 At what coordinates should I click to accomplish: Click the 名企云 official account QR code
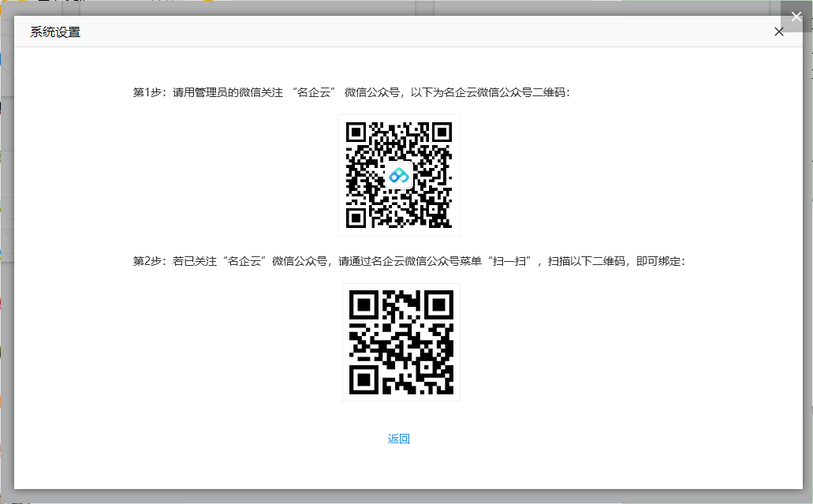(399, 175)
